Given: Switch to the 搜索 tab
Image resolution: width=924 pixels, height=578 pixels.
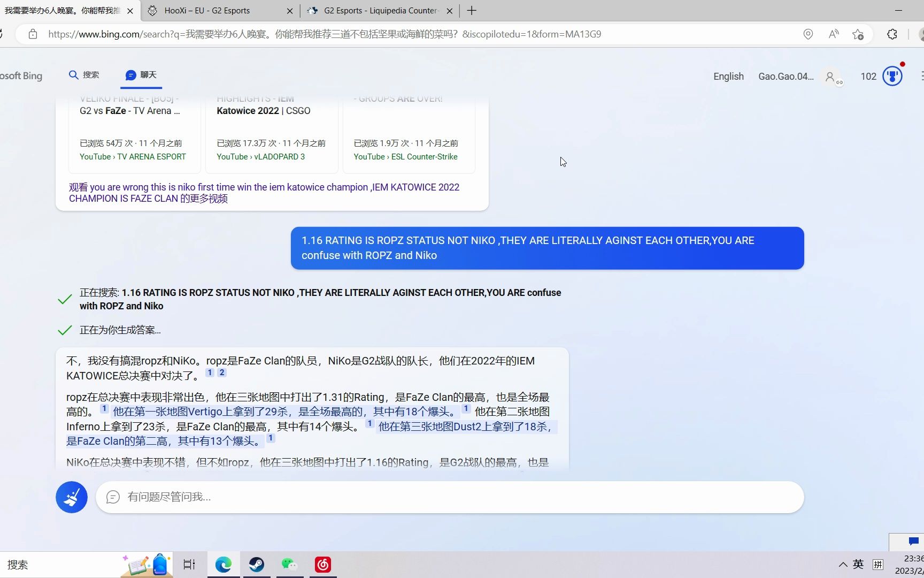Looking at the screenshot, I should pos(84,75).
